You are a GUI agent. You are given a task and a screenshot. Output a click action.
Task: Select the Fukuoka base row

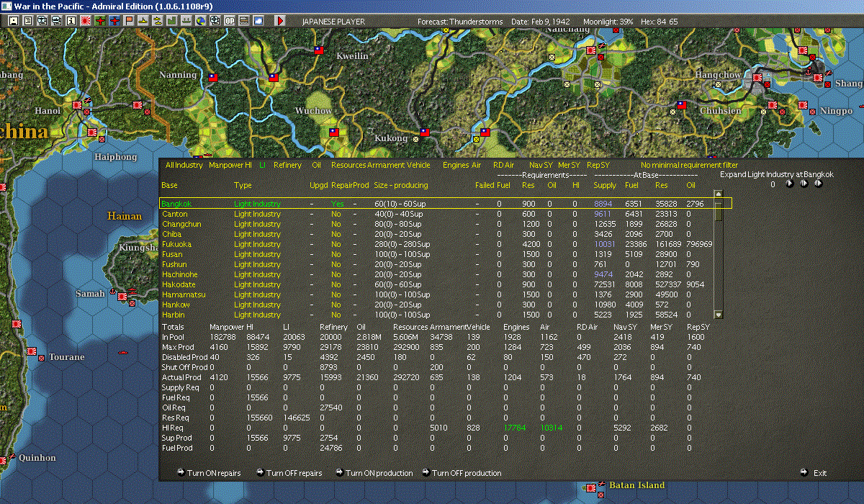[175, 245]
